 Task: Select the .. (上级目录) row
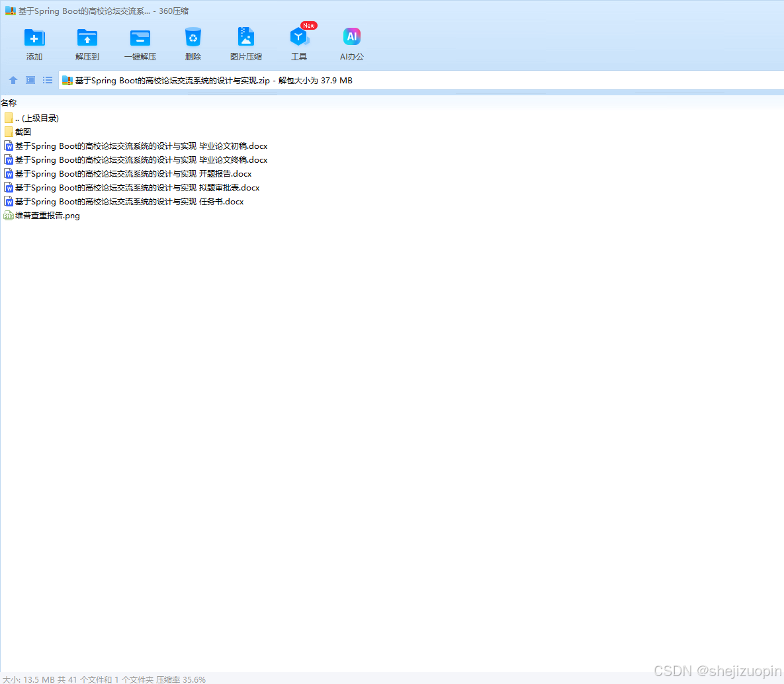click(x=37, y=118)
